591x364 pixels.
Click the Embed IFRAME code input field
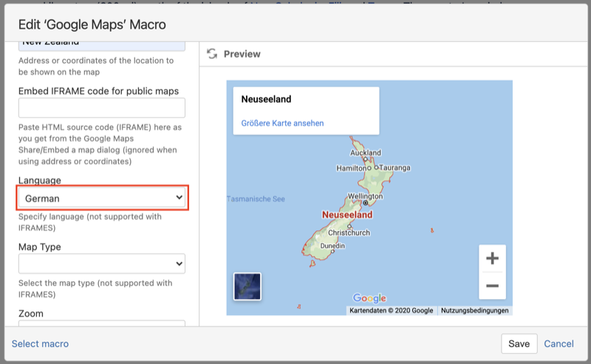click(x=102, y=108)
